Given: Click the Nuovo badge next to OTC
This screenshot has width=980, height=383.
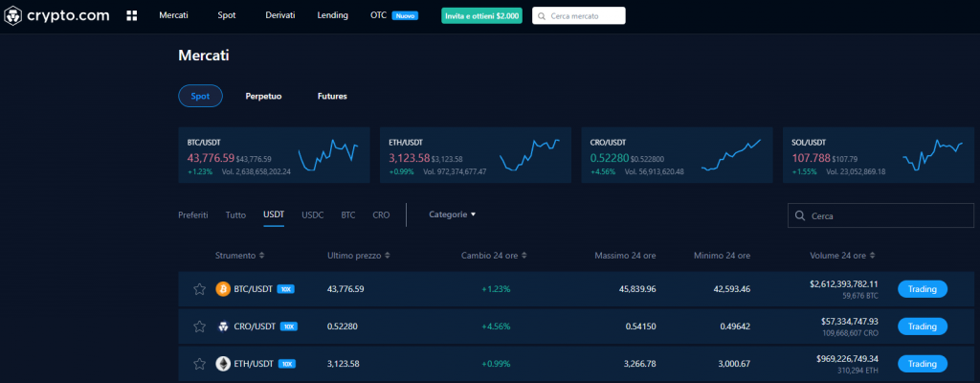Looking at the screenshot, I should point(405,15).
